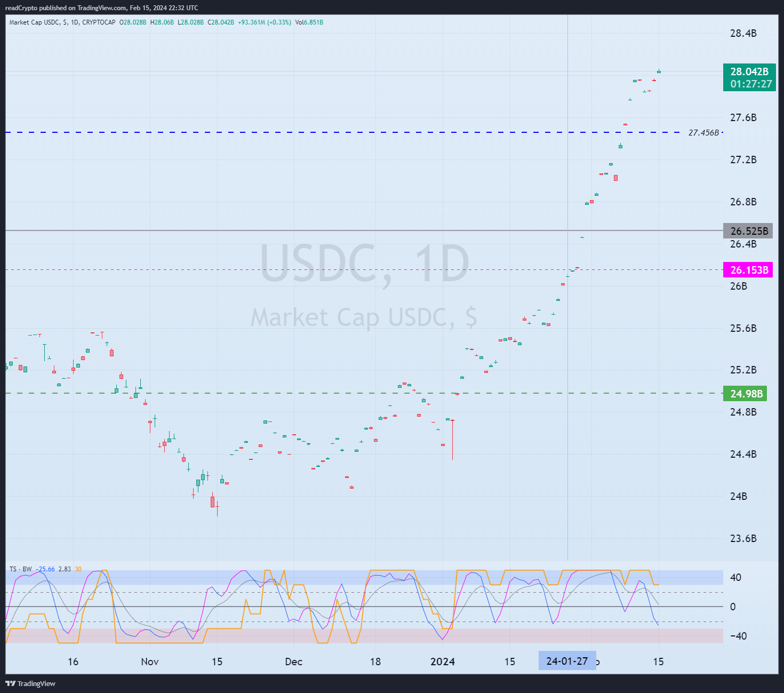Click the 24.4B price axis tick
The height and width of the screenshot is (693, 784).
[x=743, y=455]
